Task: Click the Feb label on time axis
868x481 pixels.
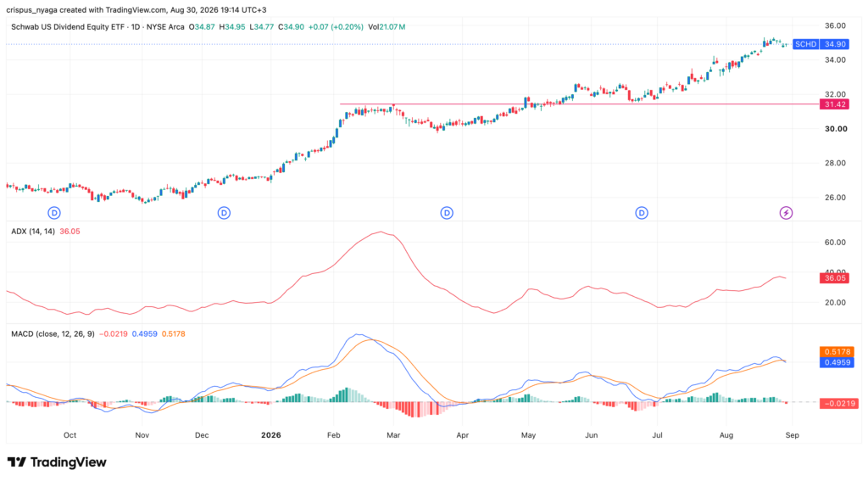Action: (x=333, y=435)
